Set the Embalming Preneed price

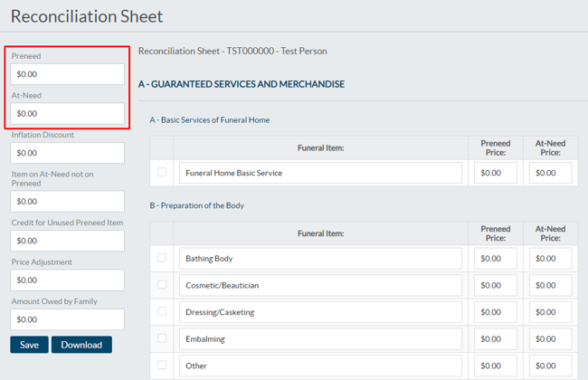[496, 339]
